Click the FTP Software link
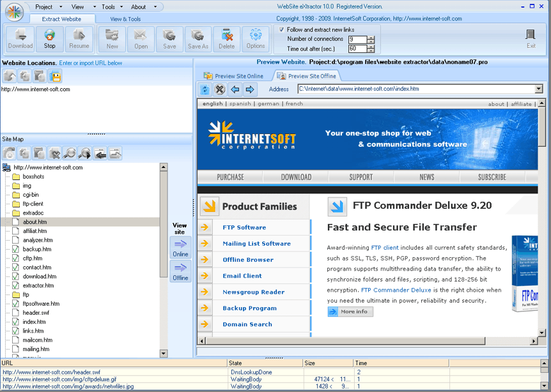The width and height of the screenshot is (551, 392). point(244,227)
